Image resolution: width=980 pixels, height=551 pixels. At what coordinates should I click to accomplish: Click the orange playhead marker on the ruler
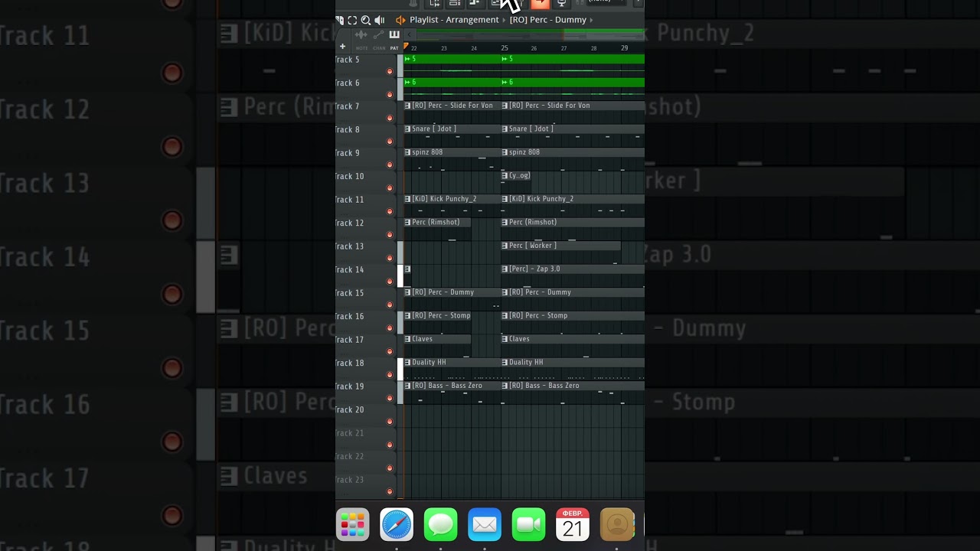pyautogui.click(x=406, y=47)
